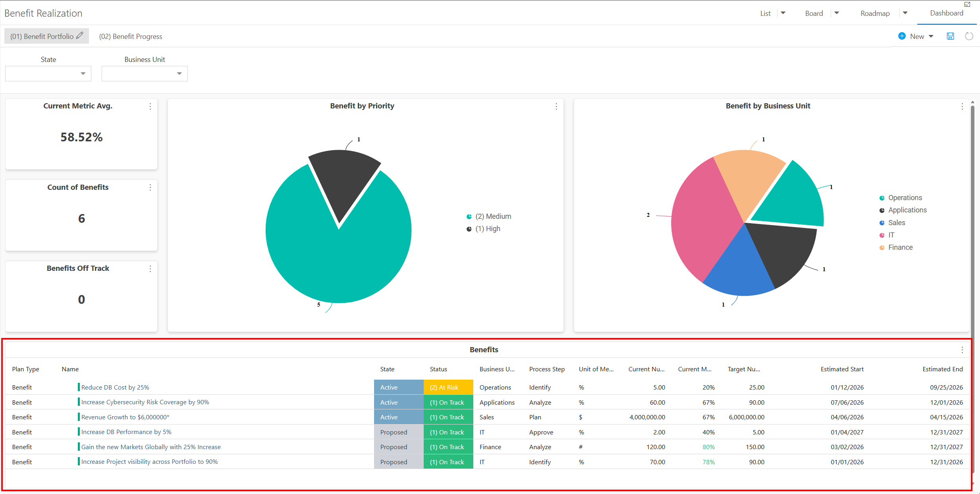Click the Approve process step cell
This screenshot has height=494, width=980.
coord(541,432)
